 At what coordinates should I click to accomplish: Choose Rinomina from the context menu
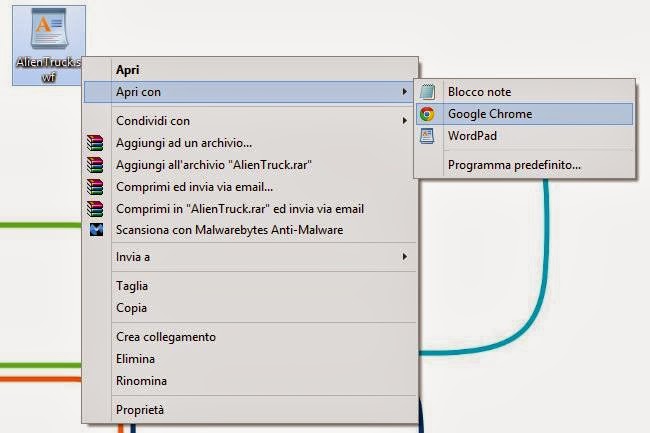250,381
